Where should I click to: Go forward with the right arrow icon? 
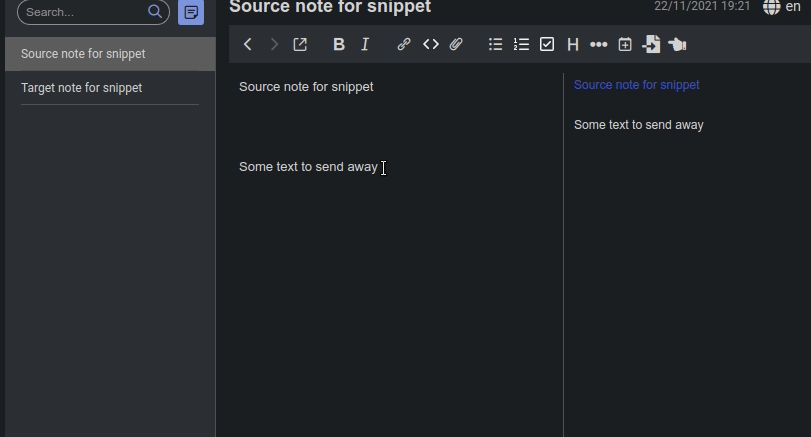click(274, 44)
